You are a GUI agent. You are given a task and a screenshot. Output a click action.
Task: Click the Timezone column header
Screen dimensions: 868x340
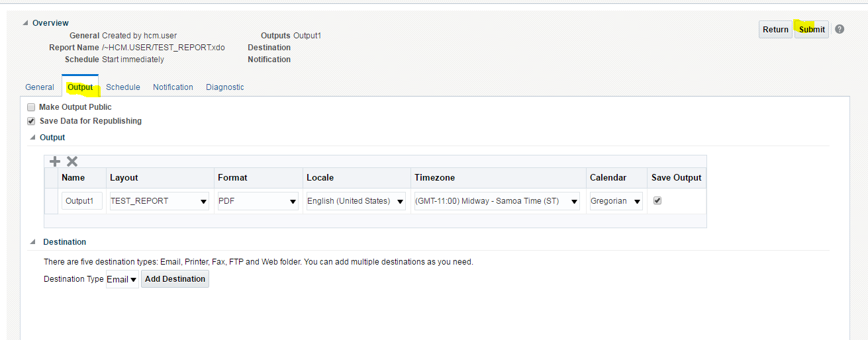pos(498,178)
